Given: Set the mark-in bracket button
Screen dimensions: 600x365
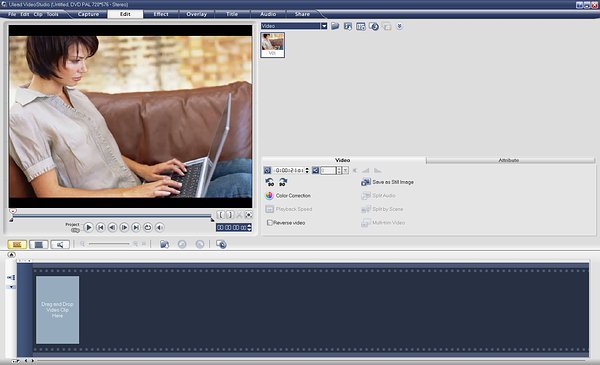Looking at the screenshot, I should coord(220,215).
